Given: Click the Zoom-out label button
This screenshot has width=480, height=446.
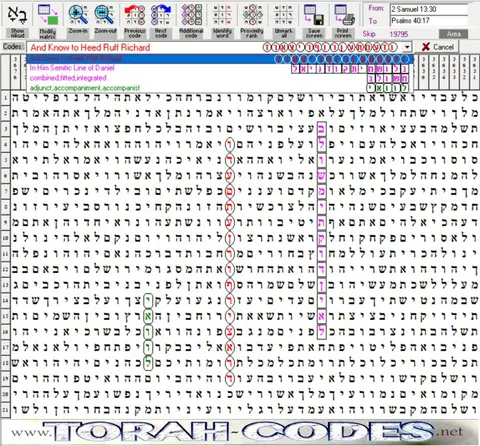Looking at the screenshot, I should 105,31.
